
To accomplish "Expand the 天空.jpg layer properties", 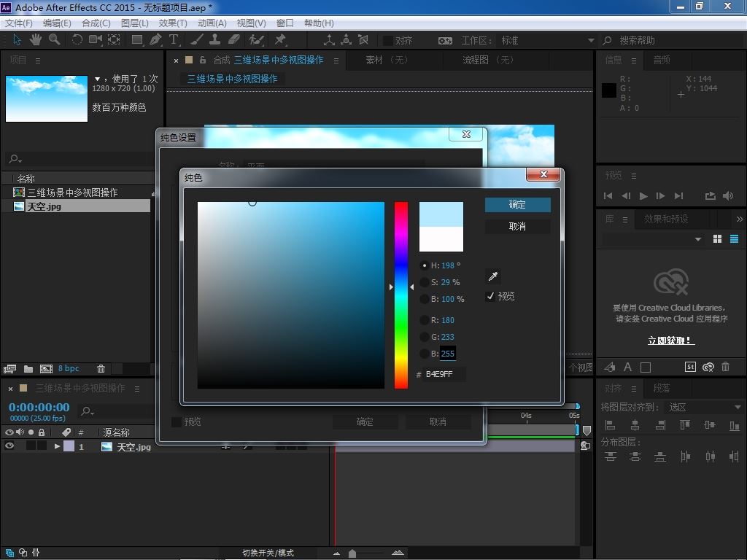I will (x=57, y=446).
